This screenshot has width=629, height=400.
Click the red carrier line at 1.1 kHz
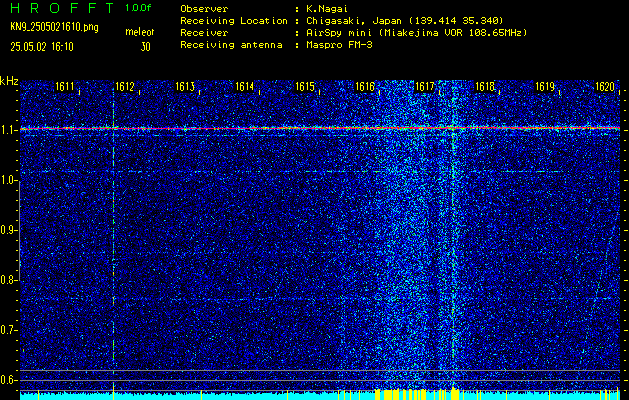coord(320,128)
